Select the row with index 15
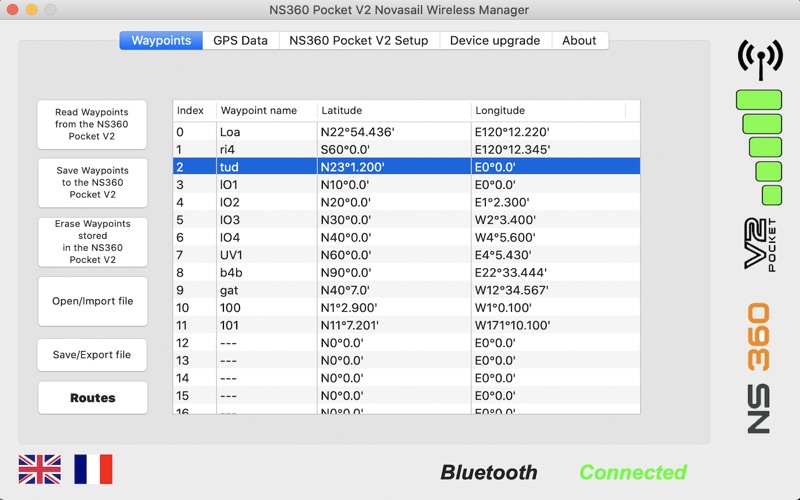800x500 pixels. coord(406,396)
